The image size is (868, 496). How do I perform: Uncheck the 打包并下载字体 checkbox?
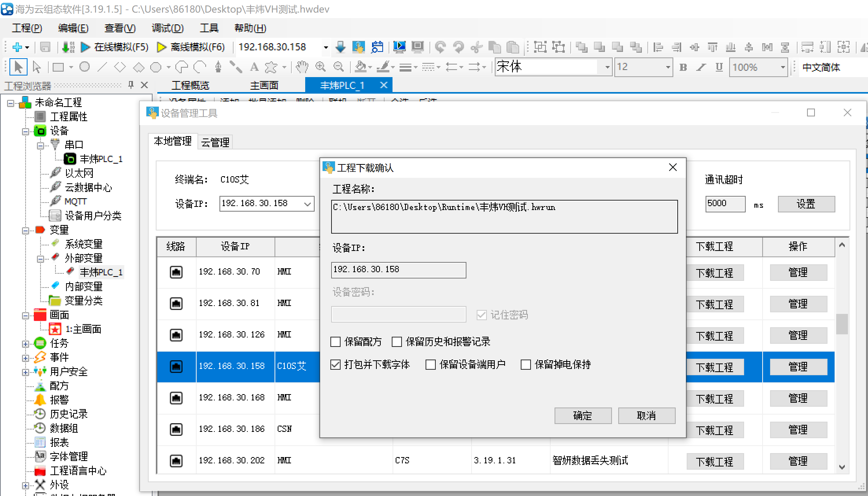click(335, 365)
